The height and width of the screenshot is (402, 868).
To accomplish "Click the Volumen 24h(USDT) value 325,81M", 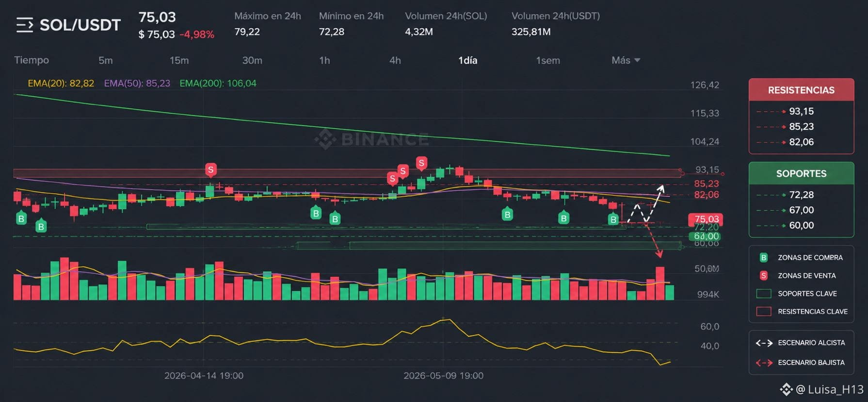I will click(531, 32).
